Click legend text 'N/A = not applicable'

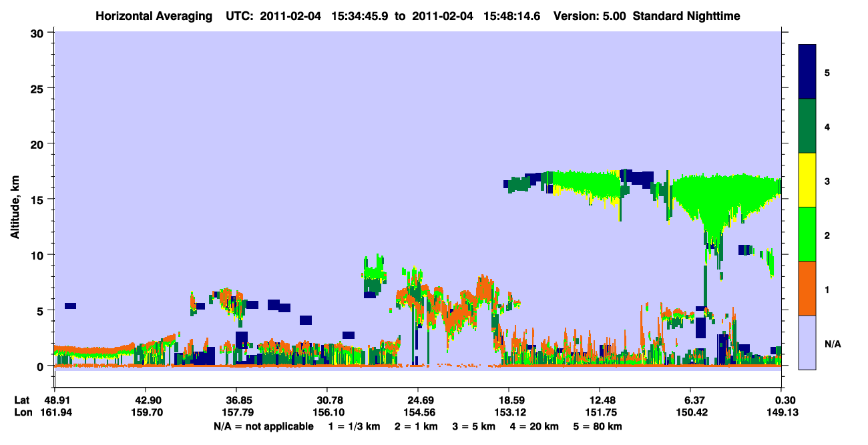pyautogui.click(x=263, y=426)
